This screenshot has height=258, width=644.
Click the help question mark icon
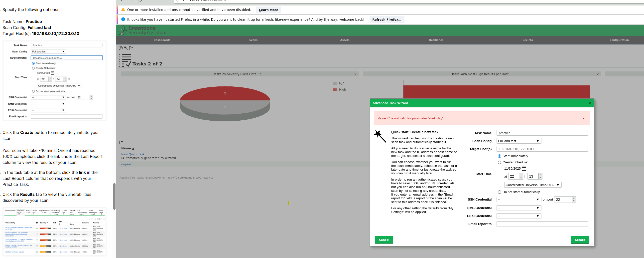121,48
